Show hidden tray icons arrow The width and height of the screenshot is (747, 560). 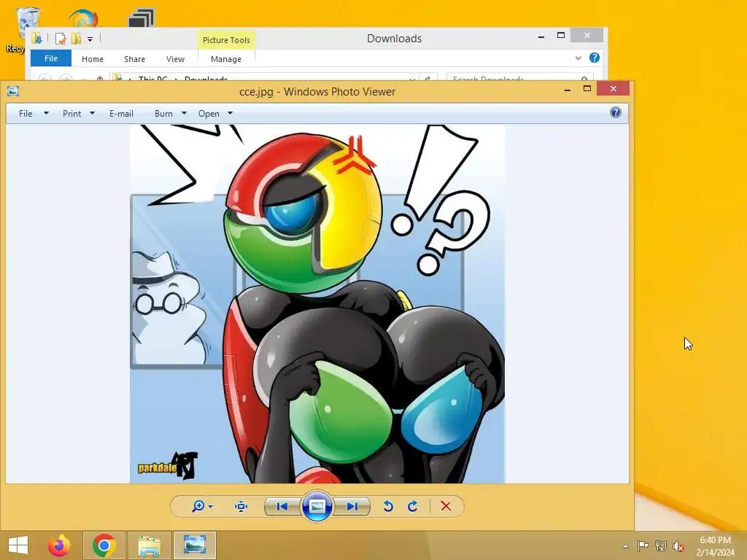(625, 546)
